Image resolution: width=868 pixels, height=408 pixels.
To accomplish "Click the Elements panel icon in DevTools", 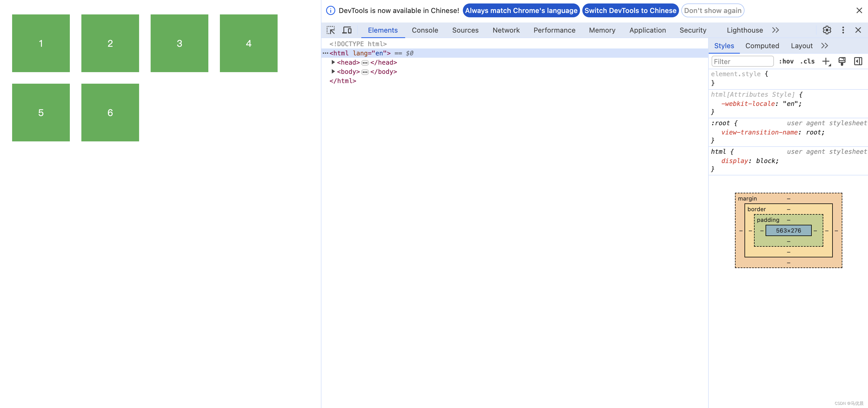I will 383,30.
